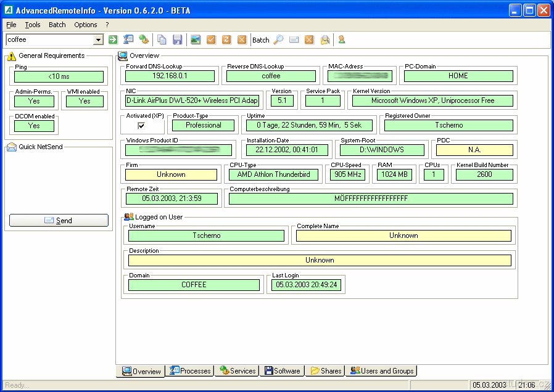Click the orange refresh toolbar icon
Image resolution: width=554 pixels, height=392 pixels.
pyautogui.click(x=226, y=40)
